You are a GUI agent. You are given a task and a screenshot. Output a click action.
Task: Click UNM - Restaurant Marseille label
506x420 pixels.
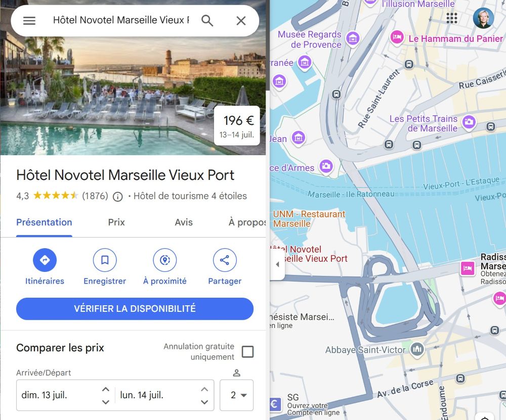tap(309, 219)
